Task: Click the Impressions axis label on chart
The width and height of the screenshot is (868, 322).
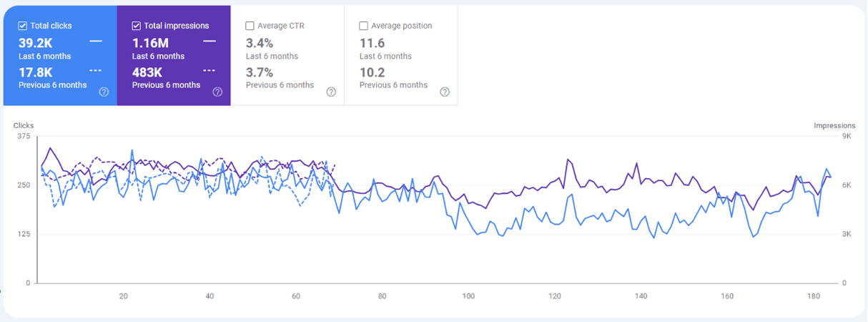Action: click(834, 126)
